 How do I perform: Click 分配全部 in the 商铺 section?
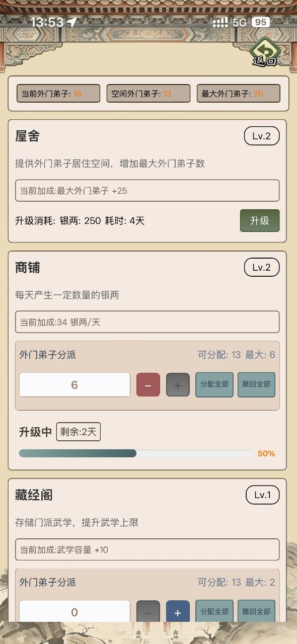click(214, 384)
